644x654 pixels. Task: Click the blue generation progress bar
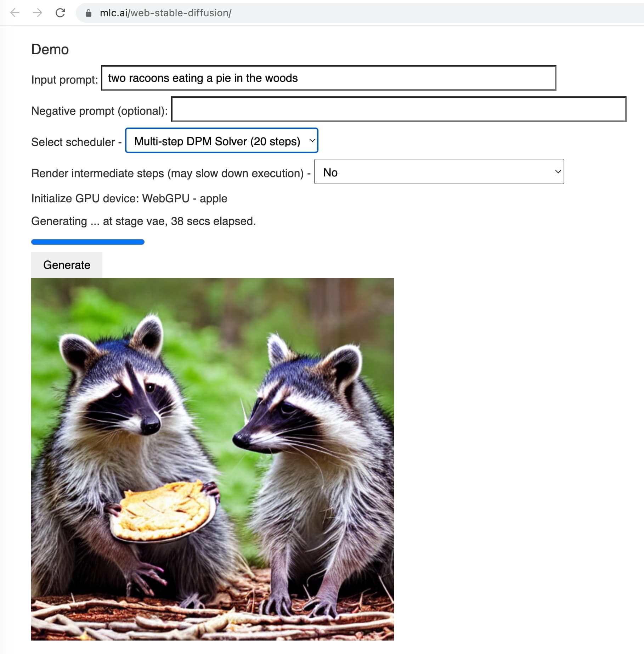point(88,242)
